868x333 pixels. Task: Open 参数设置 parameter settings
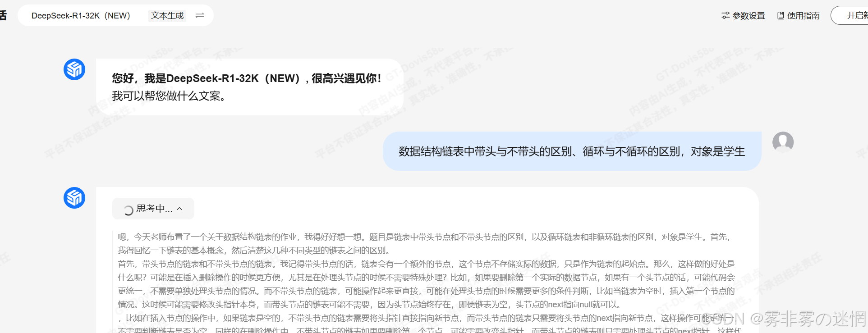(x=744, y=15)
